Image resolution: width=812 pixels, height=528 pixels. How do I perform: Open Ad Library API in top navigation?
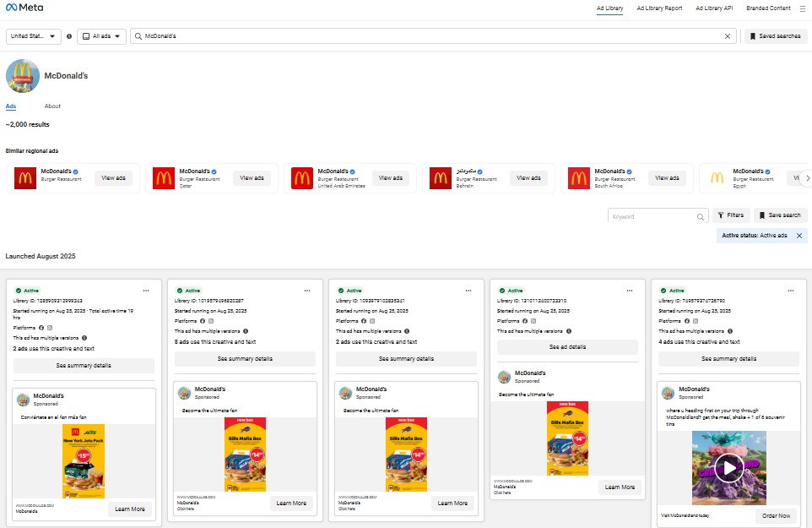pos(714,8)
